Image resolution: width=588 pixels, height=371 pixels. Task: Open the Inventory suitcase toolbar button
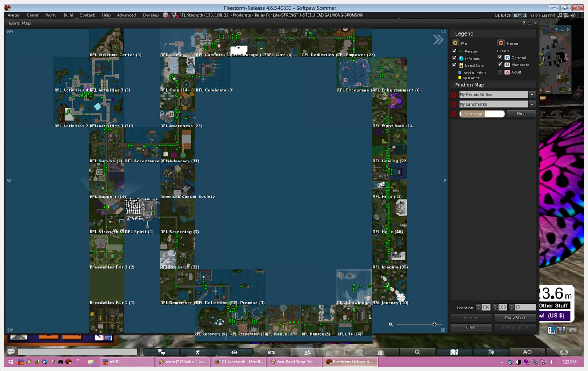click(x=381, y=352)
